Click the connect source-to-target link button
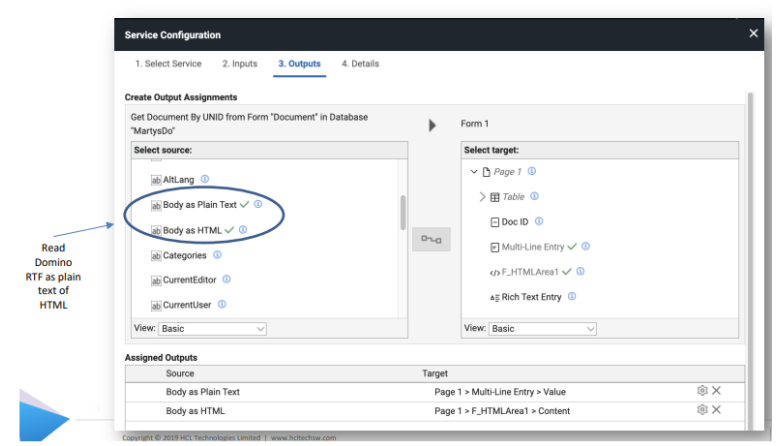The image size is (778, 446). (x=431, y=239)
